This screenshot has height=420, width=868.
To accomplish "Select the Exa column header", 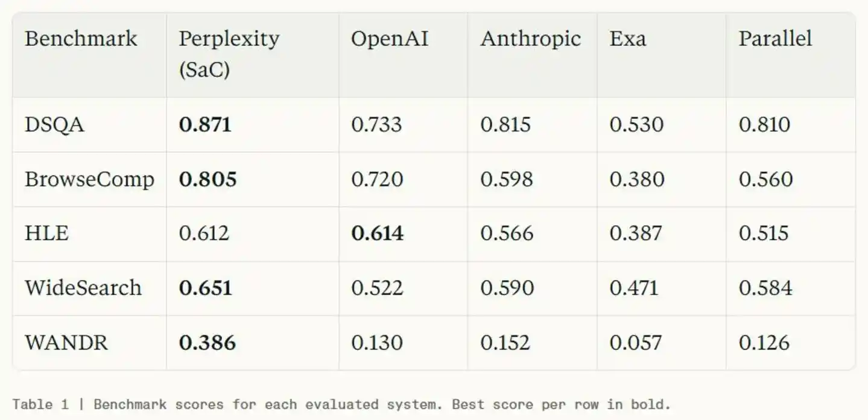I will pos(627,39).
